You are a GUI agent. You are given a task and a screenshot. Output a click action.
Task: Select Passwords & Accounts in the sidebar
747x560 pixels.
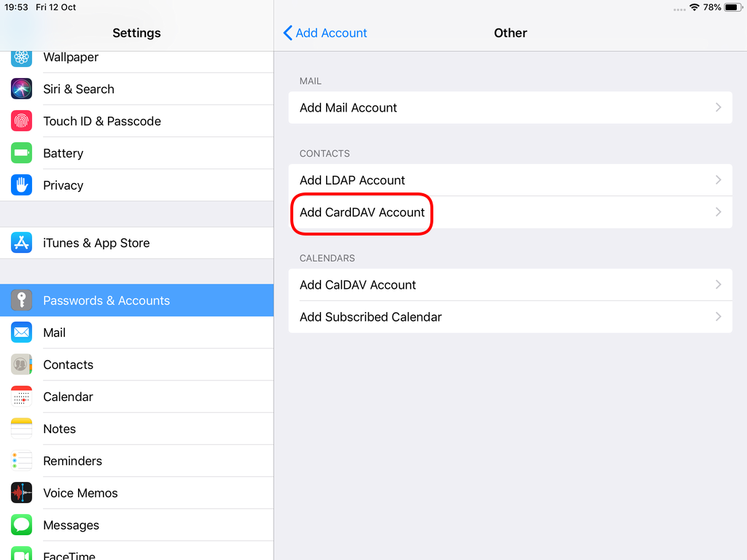click(107, 300)
